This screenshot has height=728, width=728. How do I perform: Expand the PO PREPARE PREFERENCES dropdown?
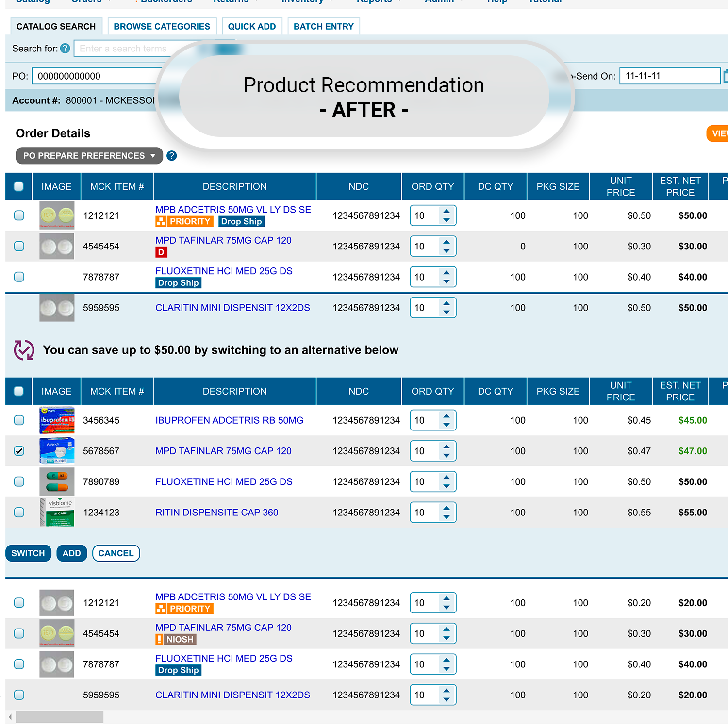coord(89,156)
